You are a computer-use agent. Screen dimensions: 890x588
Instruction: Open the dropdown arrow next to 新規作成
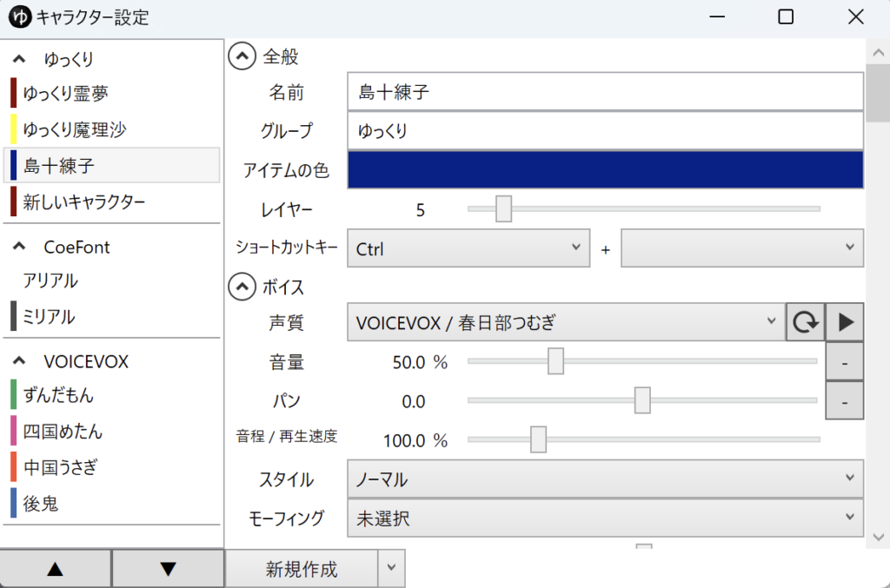click(x=392, y=567)
